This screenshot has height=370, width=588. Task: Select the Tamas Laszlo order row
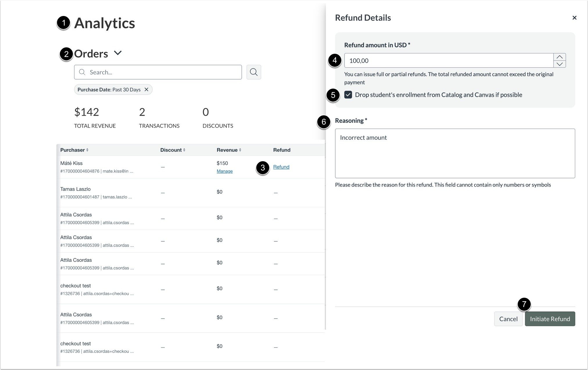pyautogui.click(x=76, y=189)
